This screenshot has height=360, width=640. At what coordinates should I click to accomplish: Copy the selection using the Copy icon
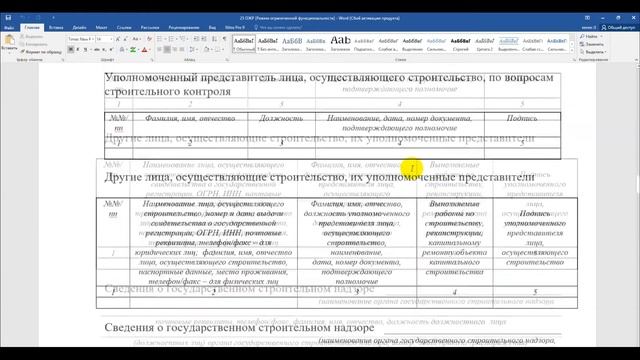point(22,44)
